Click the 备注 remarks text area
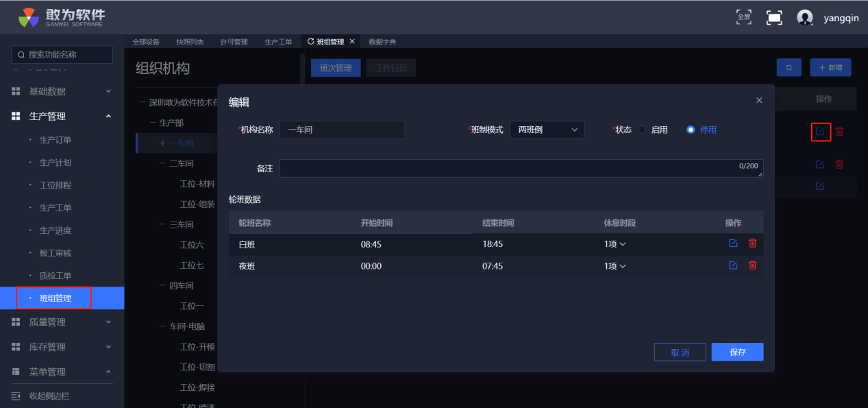Viewport: 868px width, 408px height. tap(521, 168)
